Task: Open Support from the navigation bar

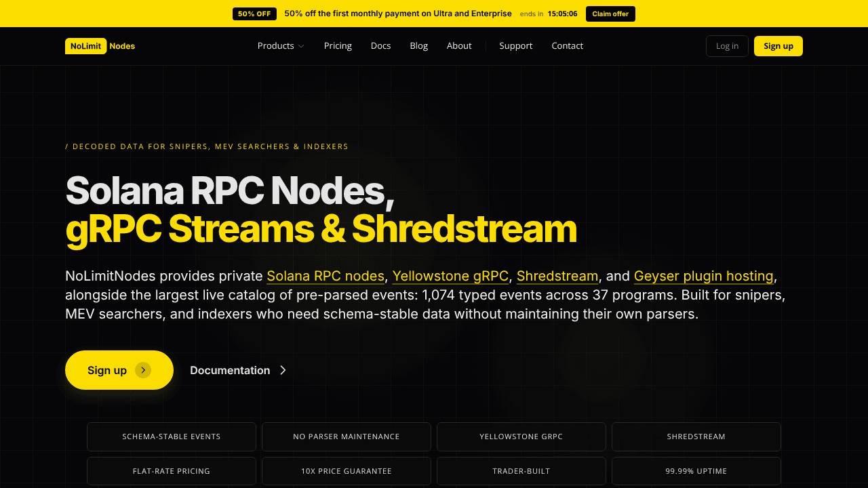Action: (516, 46)
